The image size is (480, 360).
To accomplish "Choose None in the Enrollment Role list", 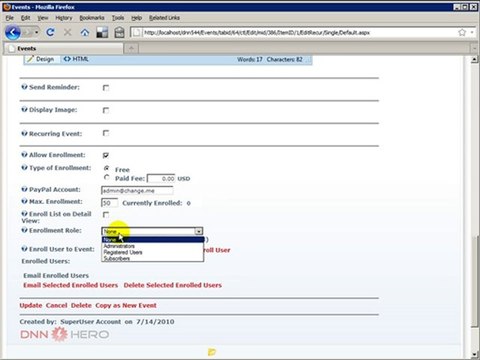I will click(153, 240).
